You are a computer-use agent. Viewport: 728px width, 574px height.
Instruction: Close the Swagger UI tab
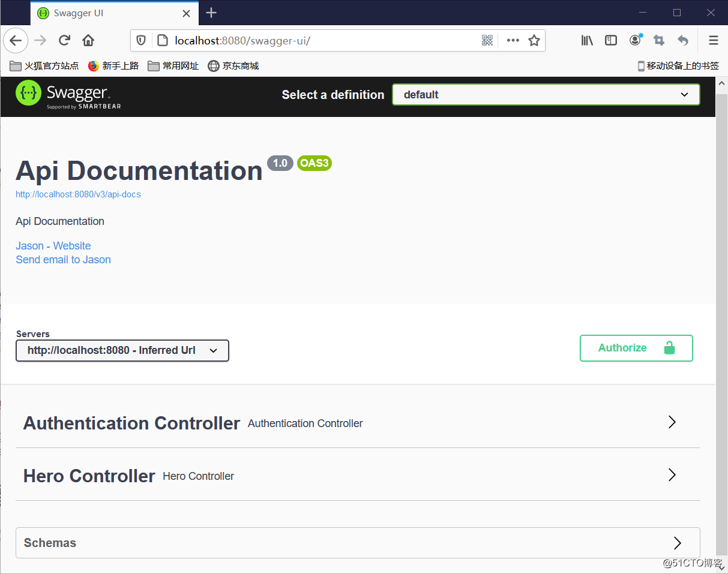point(187,13)
